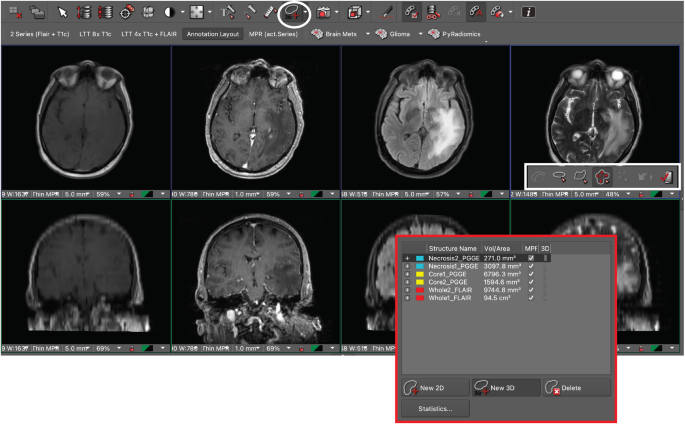Toggle MPR checkbox for Core1_PGGE

(x=531, y=274)
